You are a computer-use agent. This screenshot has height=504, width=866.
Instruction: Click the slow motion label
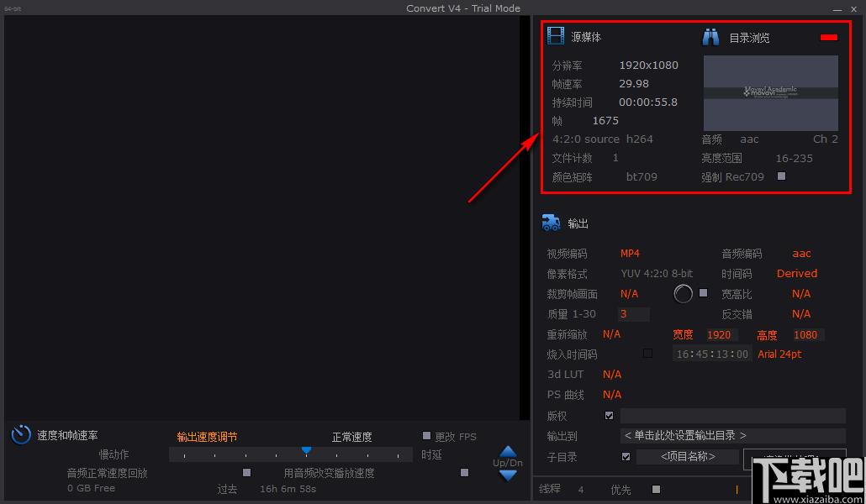(x=114, y=454)
